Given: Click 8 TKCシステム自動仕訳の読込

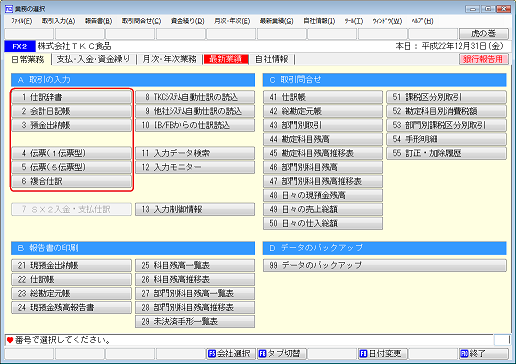Looking at the screenshot, I should click(195, 97).
